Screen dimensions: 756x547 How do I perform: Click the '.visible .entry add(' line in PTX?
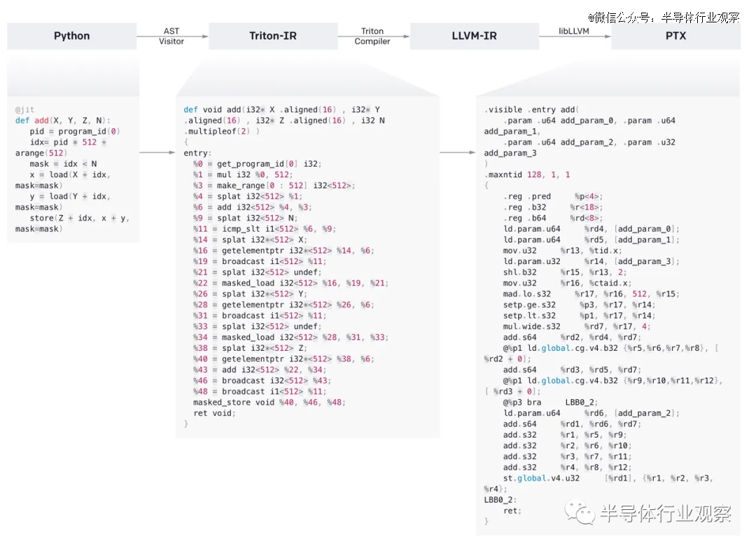pos(532,109)
